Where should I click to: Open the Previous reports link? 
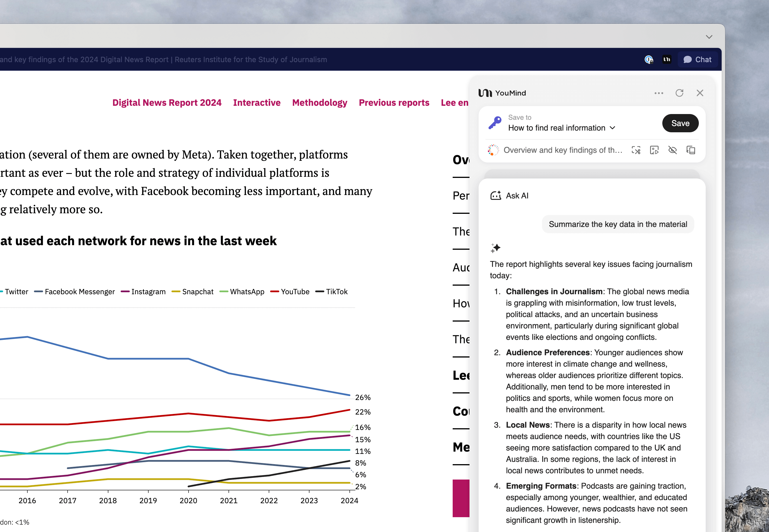(394, 103)
